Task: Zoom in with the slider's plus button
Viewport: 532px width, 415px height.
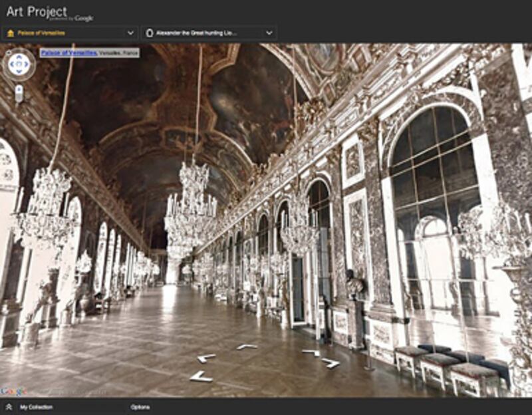Action: point(19,87)
